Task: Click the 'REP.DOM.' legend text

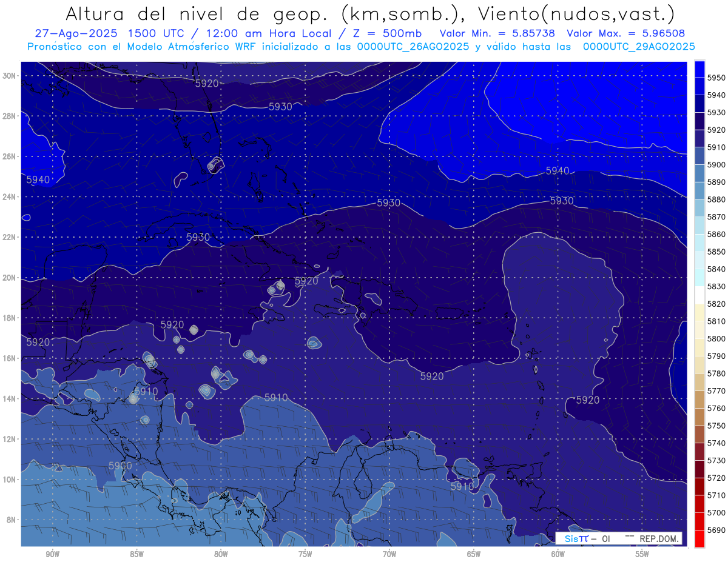Action: 659,538
